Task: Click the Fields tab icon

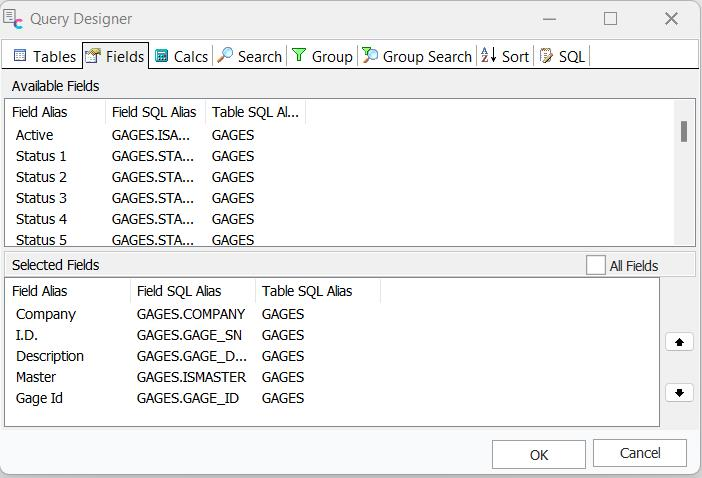Action: pyautogui.click(x=94, y=56)
